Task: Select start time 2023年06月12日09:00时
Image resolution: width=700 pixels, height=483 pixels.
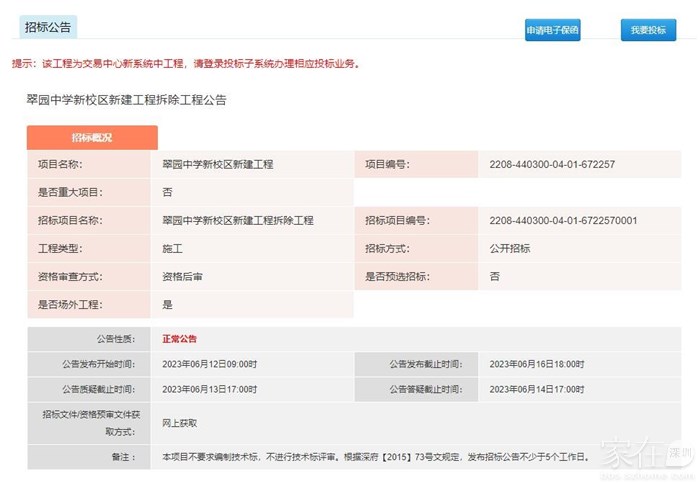Action: [210, 364]
